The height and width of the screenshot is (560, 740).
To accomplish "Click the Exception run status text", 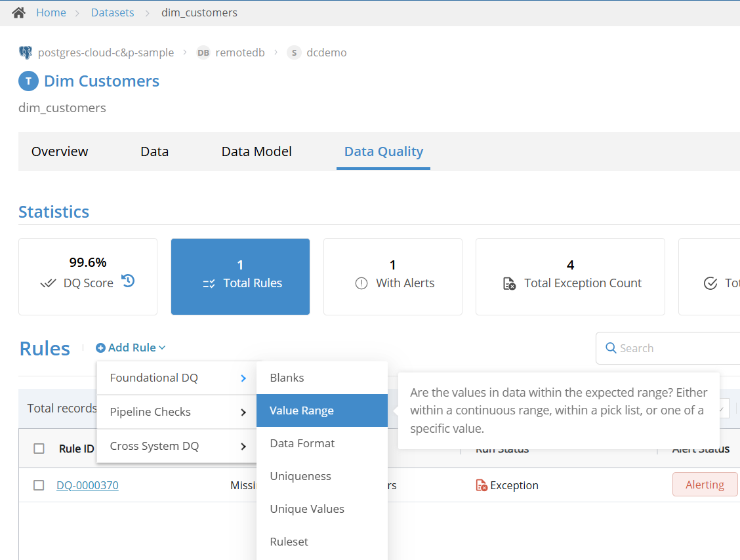I will (x=514, y=485).
